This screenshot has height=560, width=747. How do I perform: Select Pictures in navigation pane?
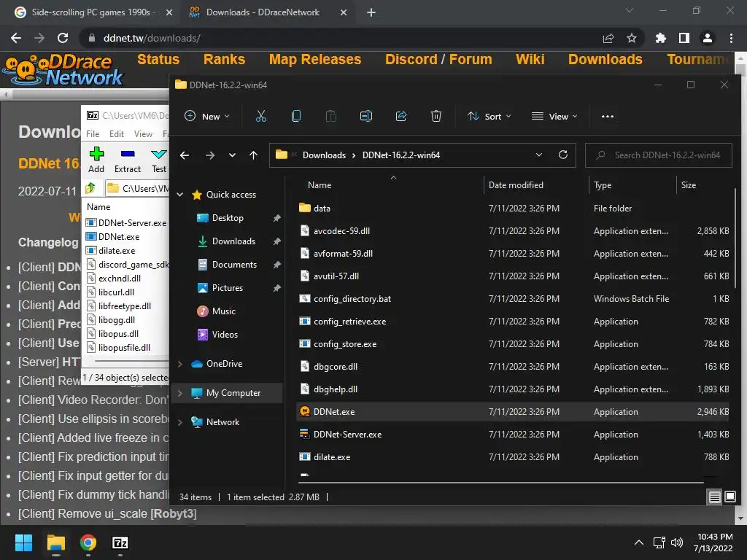[228, 287]
